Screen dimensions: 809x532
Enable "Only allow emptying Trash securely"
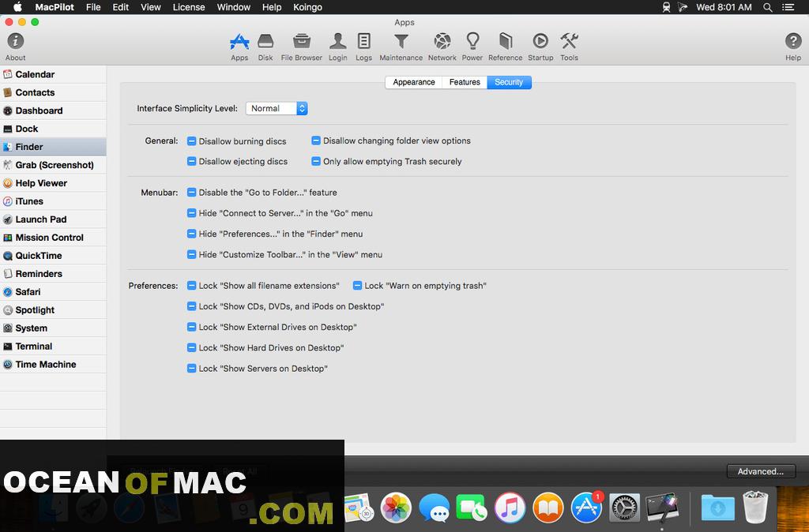(x=316, y=161)
